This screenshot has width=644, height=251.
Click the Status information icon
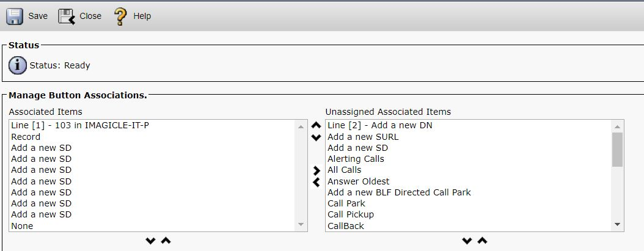coord(18,65)
